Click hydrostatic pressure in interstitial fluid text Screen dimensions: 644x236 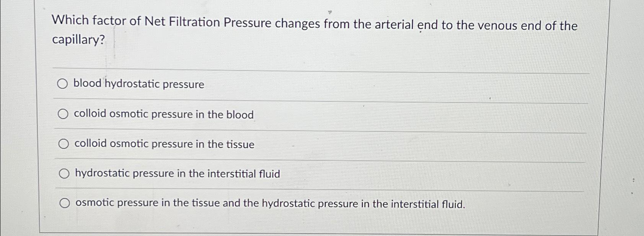click(177, 174)
